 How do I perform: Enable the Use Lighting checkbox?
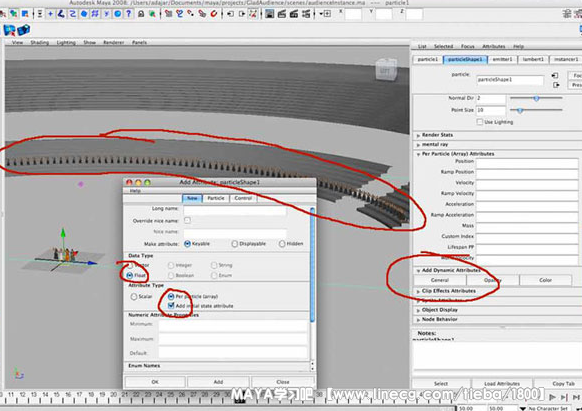click(480, 122)
